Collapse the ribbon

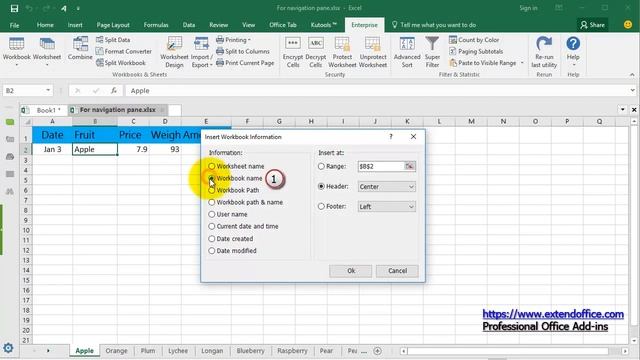632,75
